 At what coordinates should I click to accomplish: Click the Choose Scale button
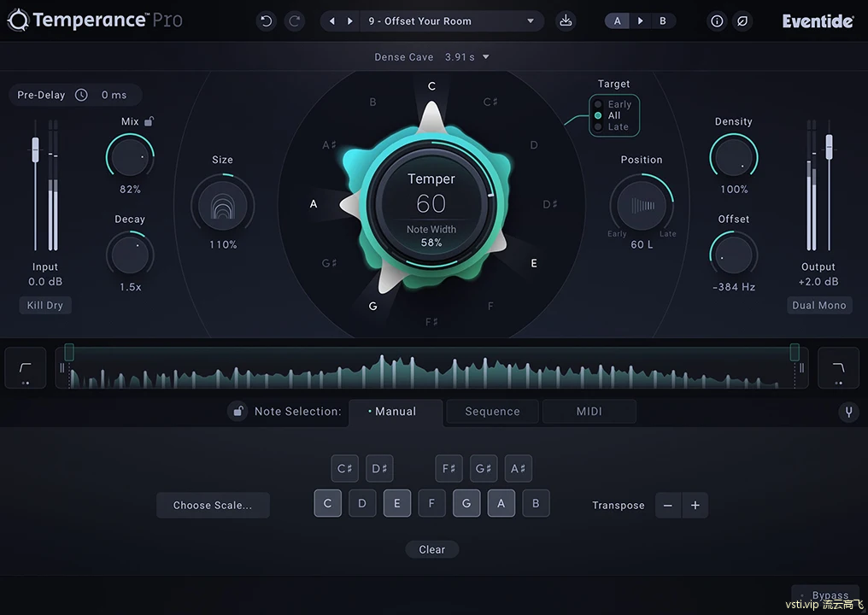point(213,505)
